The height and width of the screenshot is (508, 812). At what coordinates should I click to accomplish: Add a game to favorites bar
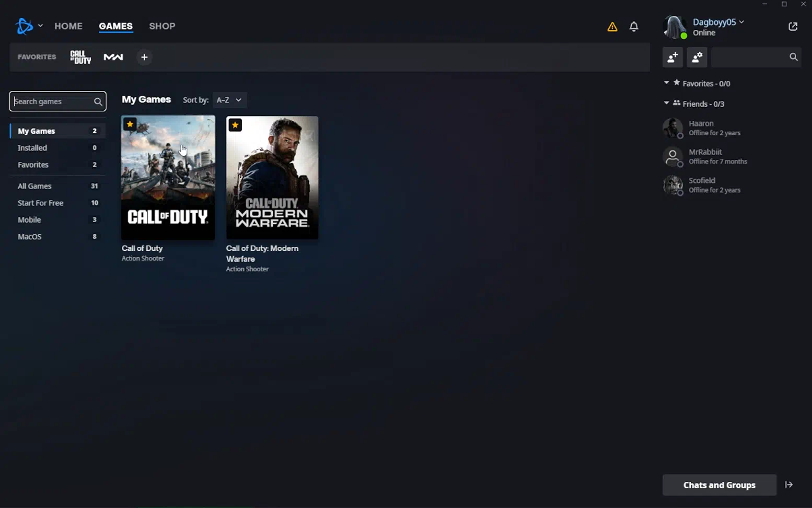pyautogui.click(x=144, y=57)
